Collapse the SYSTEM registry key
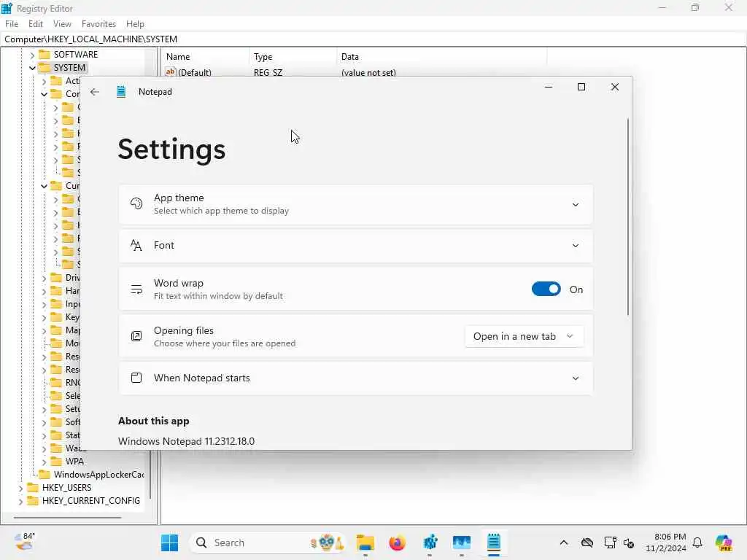This screenshot has height=560, width=747. [32, 68]
